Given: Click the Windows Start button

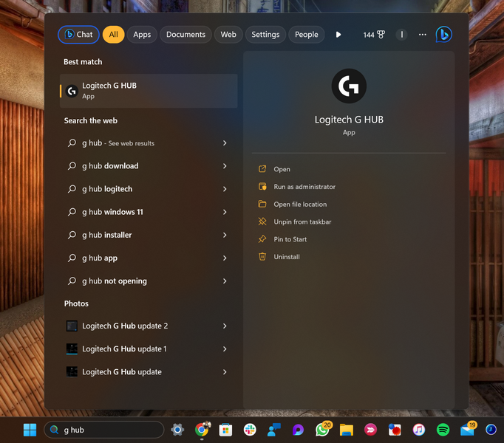Looking at the screenshot, I should 30,430.
